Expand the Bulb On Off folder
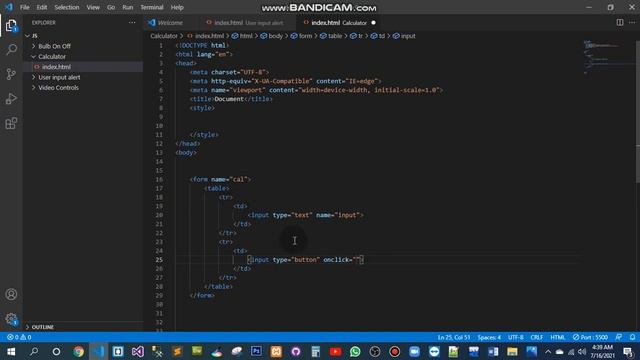Viewport: 640px width, 360px height. (x=54, y=47)
